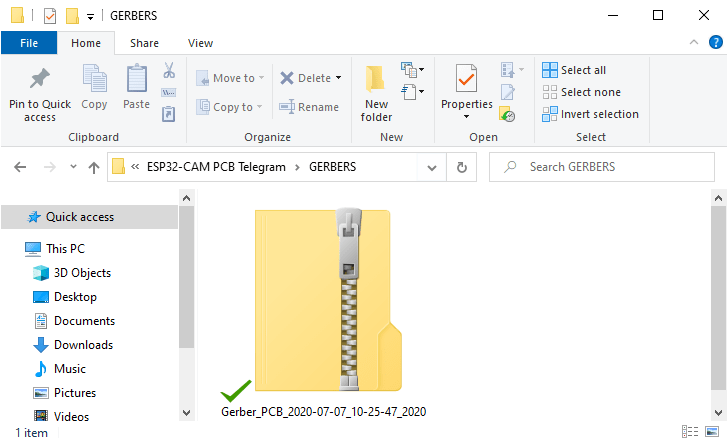Select Quick access in navigation pane

pyautogui.click(x=90, y=217)
